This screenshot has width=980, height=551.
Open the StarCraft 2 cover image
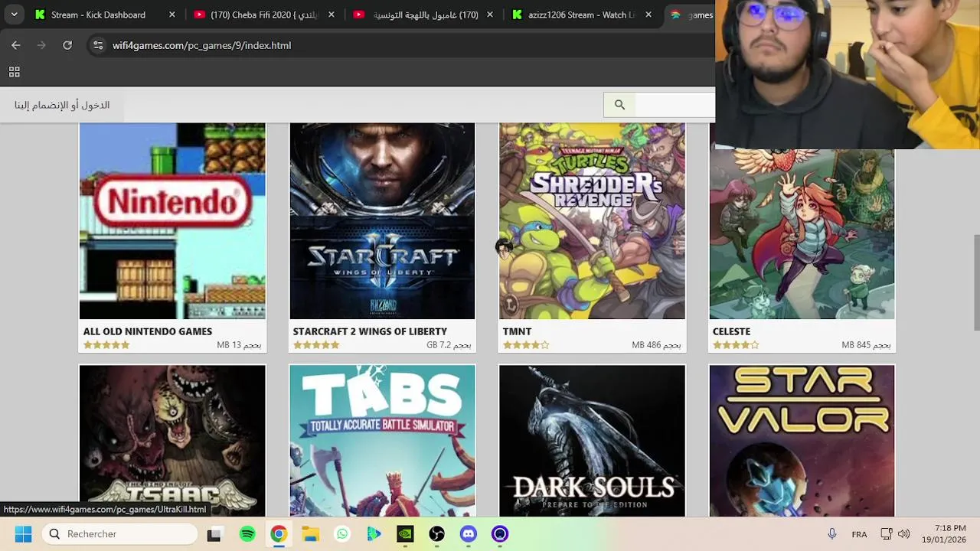click(382, 220)
